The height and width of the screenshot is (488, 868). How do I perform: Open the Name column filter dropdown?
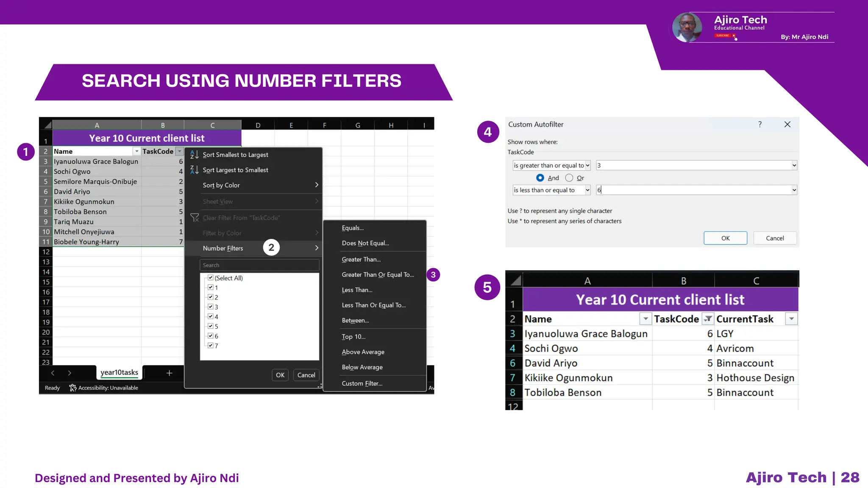coord(136,151)
